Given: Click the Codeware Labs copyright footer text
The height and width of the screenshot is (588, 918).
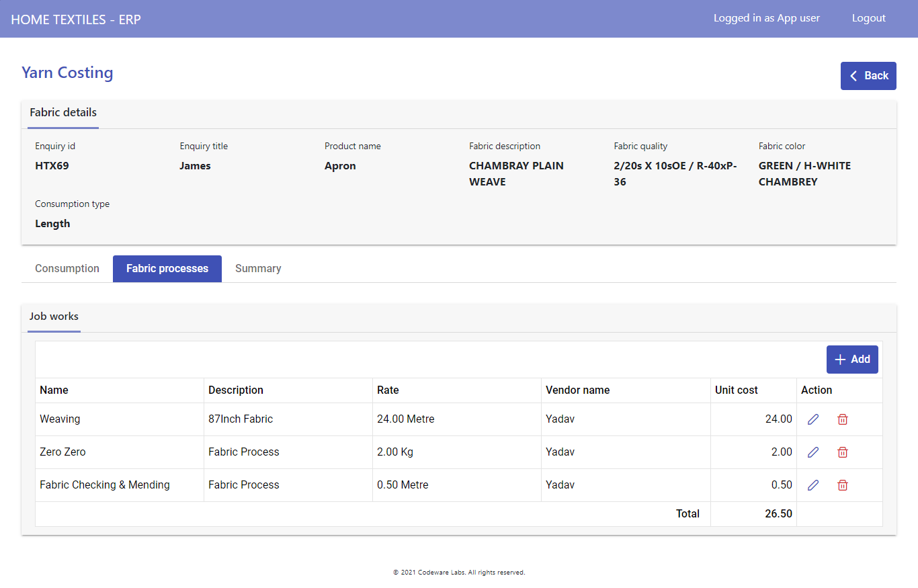Looking at the screenshot, I should coord(459,573).
